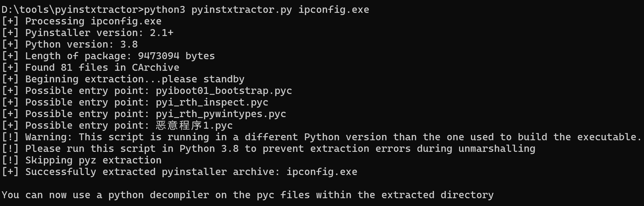Click the pyinstxtractor.py command text
644x206 pixels.
click(242, 10)
